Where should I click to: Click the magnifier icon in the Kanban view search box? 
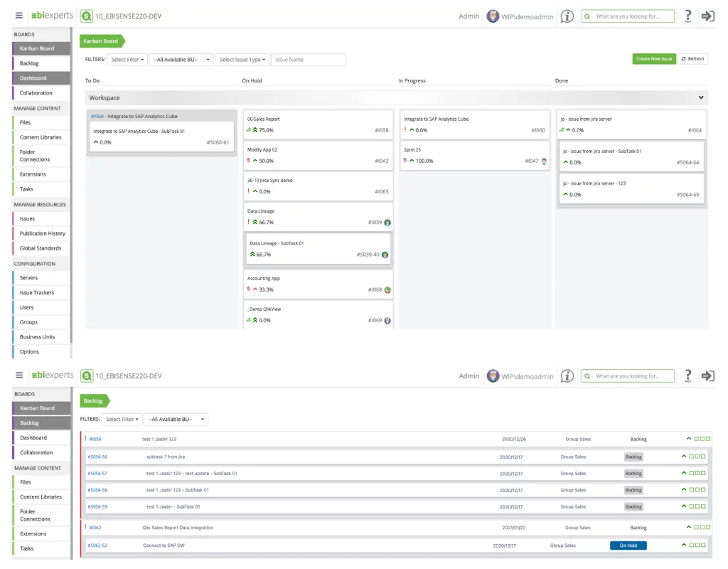tap(587, 16)
